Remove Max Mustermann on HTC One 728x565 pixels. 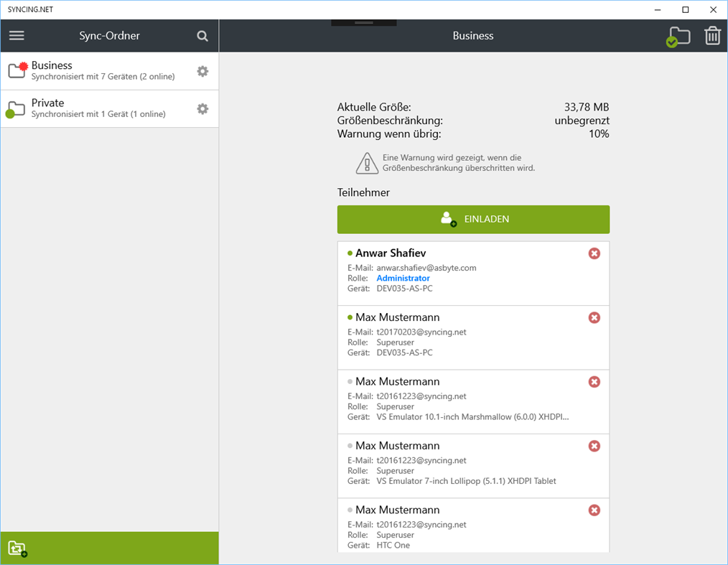[594, 510]
